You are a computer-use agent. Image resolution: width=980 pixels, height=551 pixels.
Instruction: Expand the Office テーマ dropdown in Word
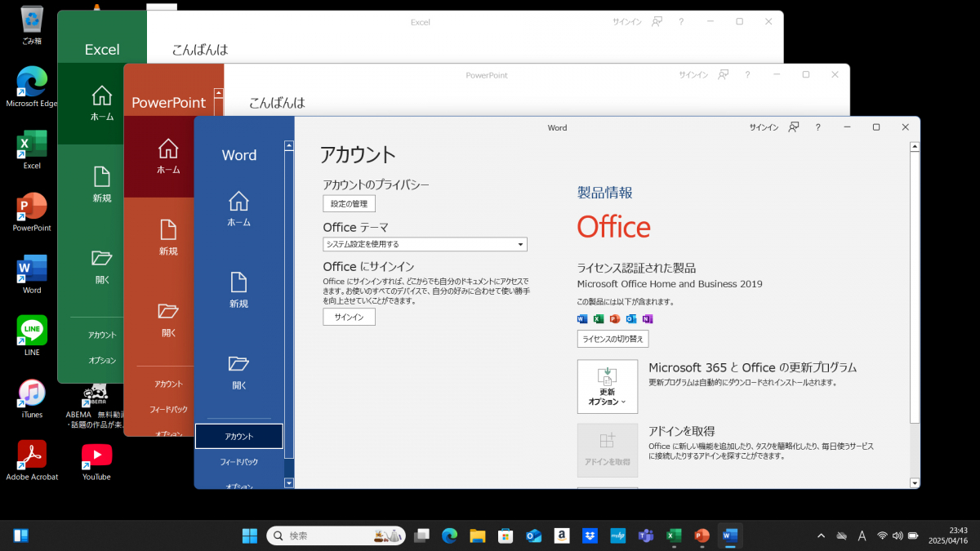click(x=425, y=244)
